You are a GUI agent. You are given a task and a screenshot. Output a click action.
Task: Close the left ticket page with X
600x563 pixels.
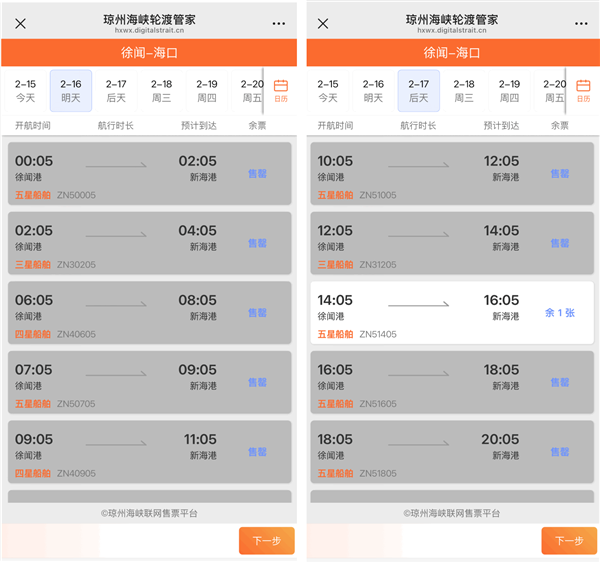[21, 24]
